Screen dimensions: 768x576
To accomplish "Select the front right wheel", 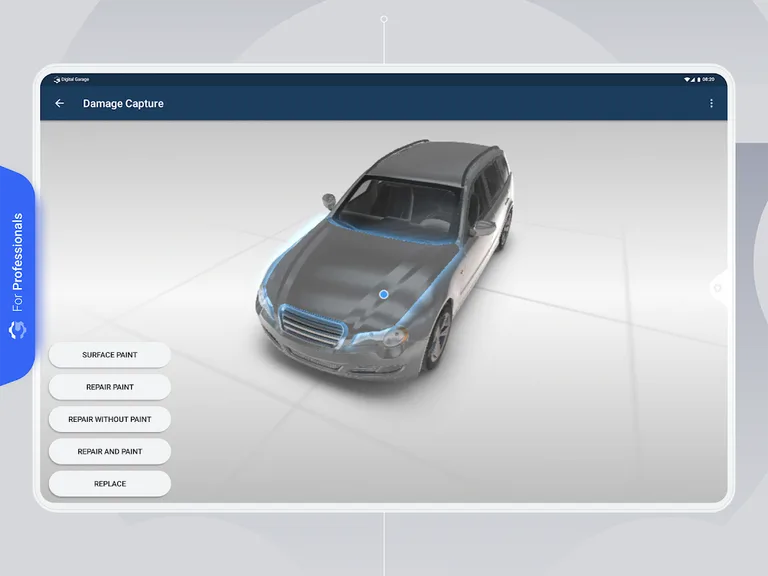I will pos(438,339).
